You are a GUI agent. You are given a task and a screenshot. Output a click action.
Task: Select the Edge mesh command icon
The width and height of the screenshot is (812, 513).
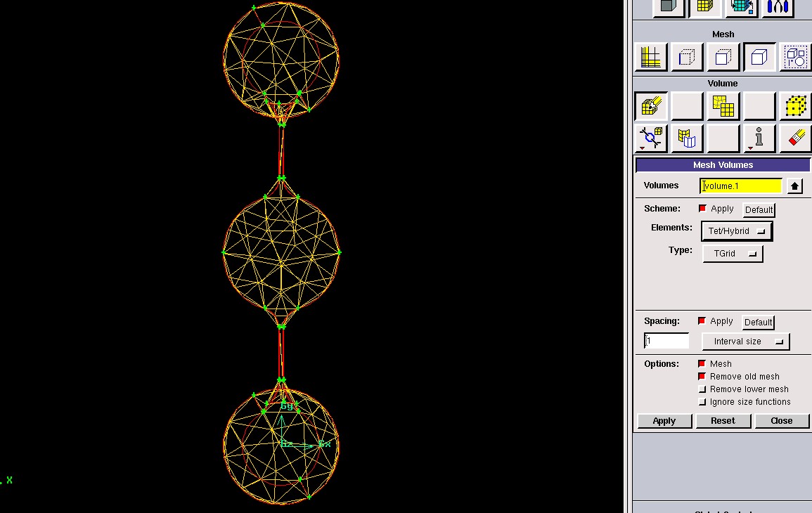point(687,57)
